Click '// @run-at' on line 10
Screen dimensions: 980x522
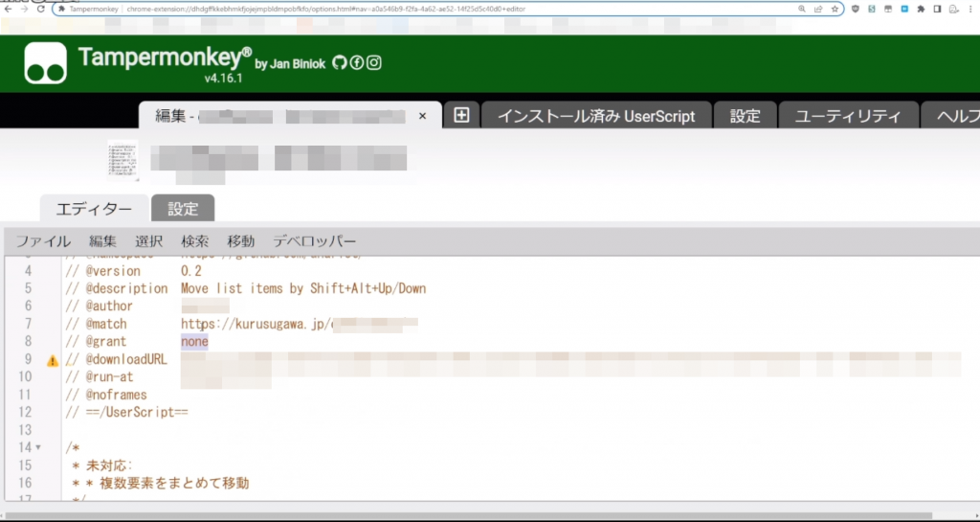(x=99, y=377)
